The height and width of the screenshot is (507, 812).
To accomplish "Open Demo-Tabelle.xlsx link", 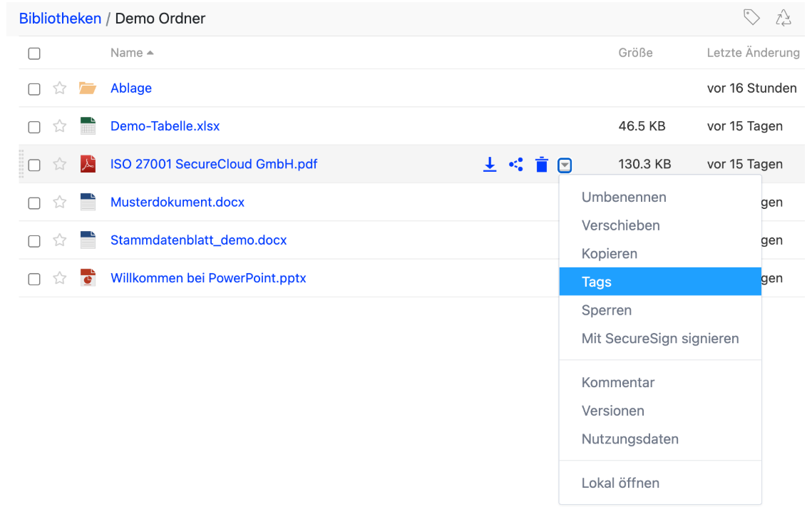I will (165, 126).
